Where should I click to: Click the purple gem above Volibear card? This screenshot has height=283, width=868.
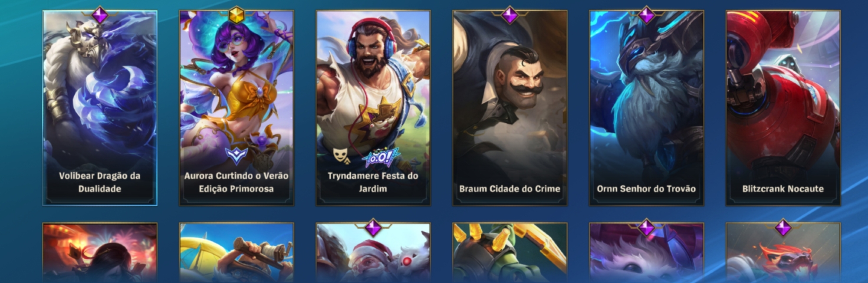pyautogui.click(x=100, y=15)
